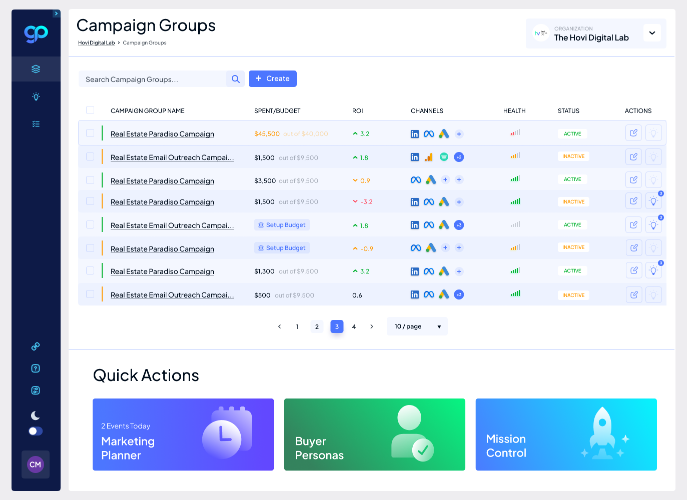Open the 10 / page size dropdown

click(x=417, y=326)
